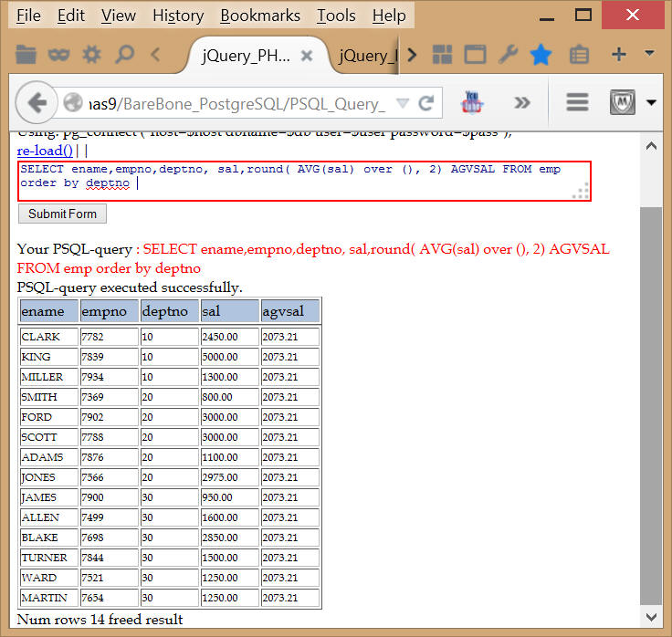
Task: Click the YouTube toolbar icon
Action: (471, 102)
